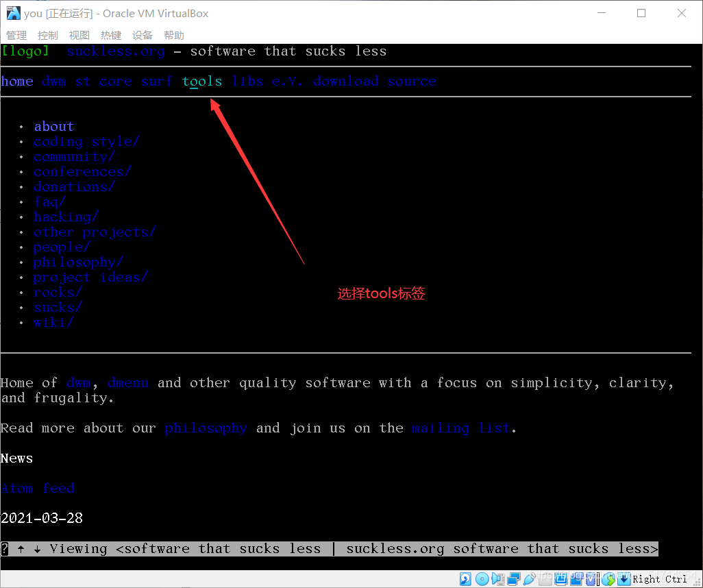Minimize the VirtualBox window
Screen dimensions: 703x588
pyautogui.click(x=602, y=13)
